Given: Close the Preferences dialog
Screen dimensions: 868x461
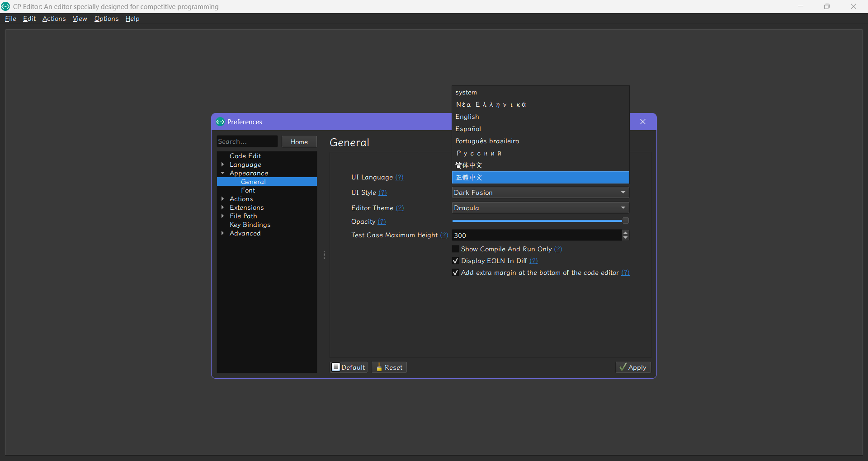Looking at the screenshot, I should click(x=643, y=122).
